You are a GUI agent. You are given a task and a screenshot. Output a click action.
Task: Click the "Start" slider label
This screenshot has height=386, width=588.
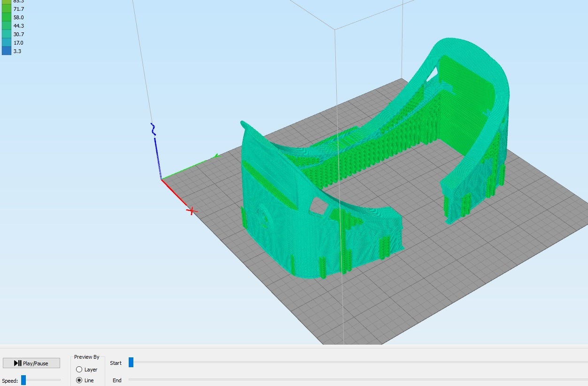116,363
